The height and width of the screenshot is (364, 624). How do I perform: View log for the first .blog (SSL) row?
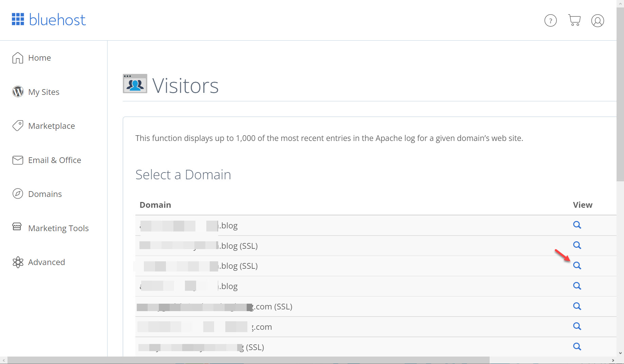pyautogui.click(x=577, y=245)
